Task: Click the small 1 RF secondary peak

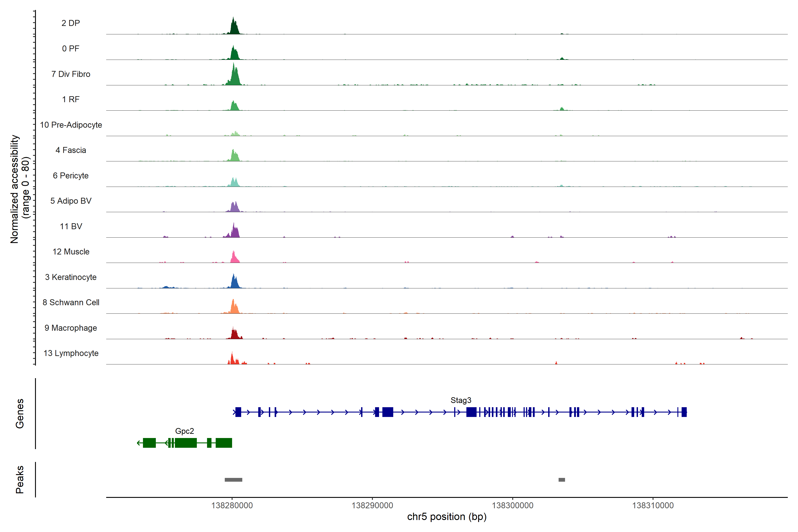Action: point(562,109)
